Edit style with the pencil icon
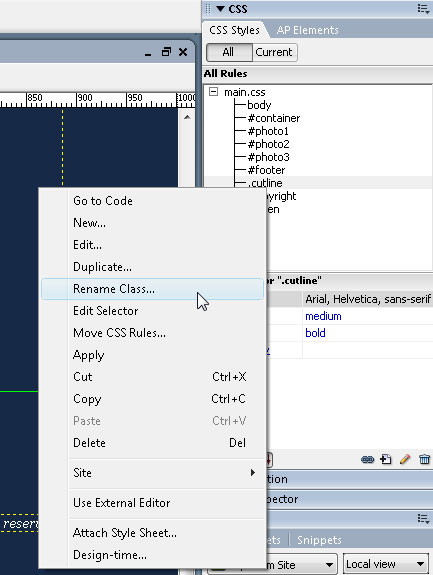The height and width of the screenshot is (575, 433). 405,459
